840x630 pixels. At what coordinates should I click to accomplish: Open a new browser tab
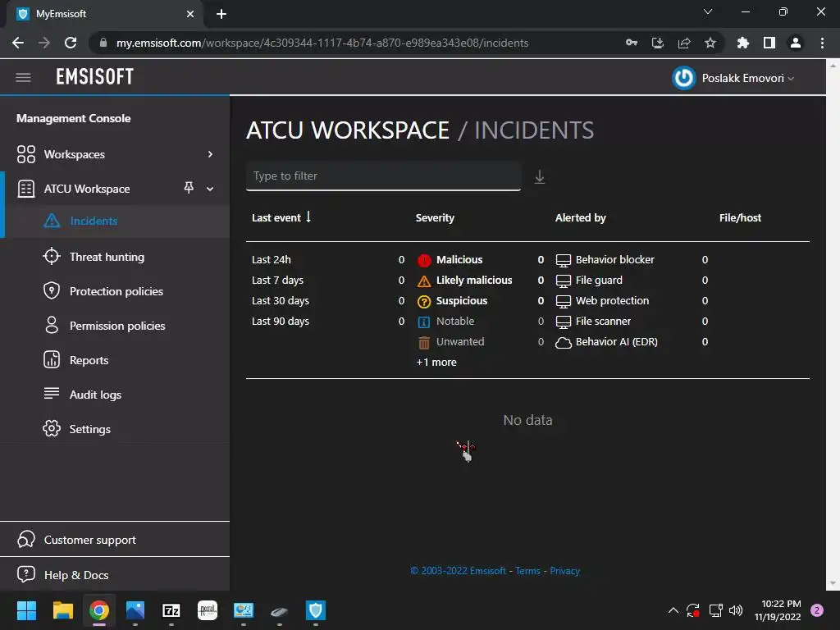click(221, 14)
